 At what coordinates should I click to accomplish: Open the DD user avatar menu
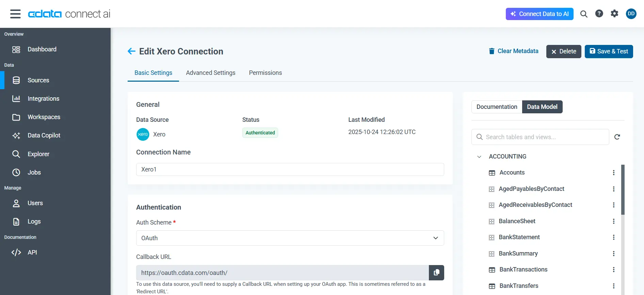pyautogui.click(x=631, y=14)
